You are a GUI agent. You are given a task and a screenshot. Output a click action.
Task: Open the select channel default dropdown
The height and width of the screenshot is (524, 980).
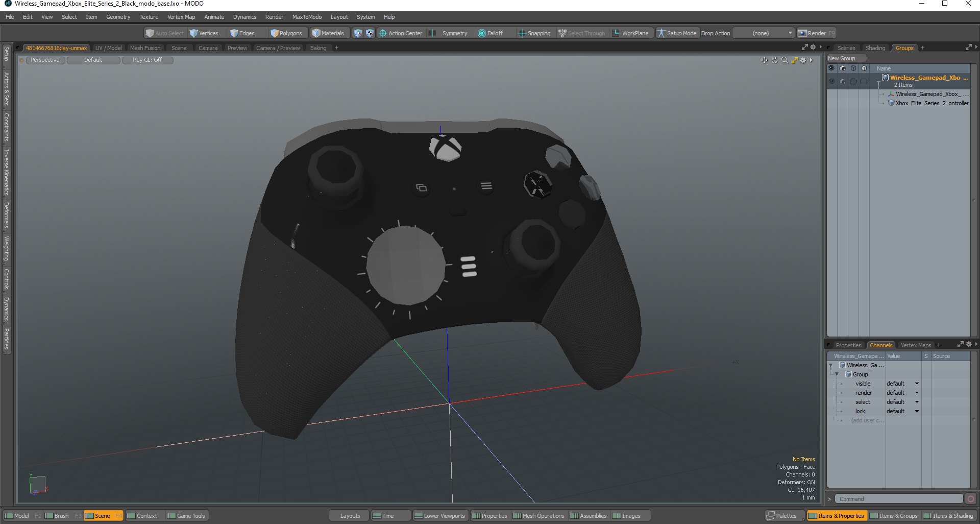click(902, 402)
